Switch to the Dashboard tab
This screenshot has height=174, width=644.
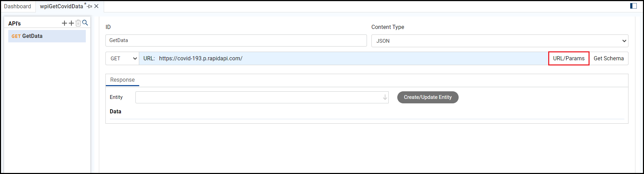18,6
